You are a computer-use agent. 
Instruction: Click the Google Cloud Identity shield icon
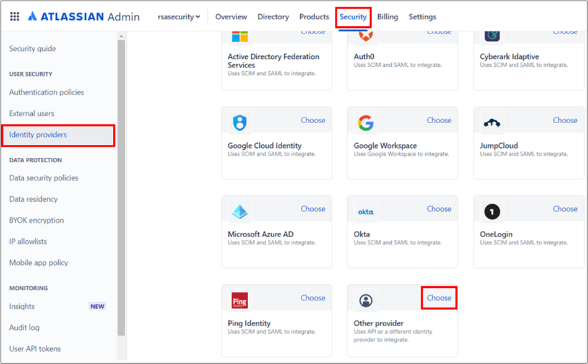tap(240, 123)
